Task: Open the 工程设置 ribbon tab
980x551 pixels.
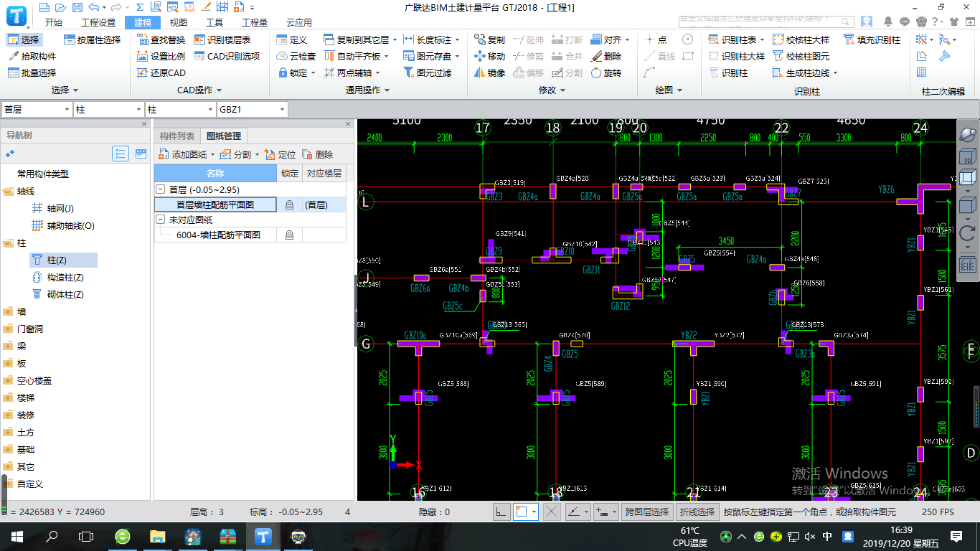Action: (98, 23)
